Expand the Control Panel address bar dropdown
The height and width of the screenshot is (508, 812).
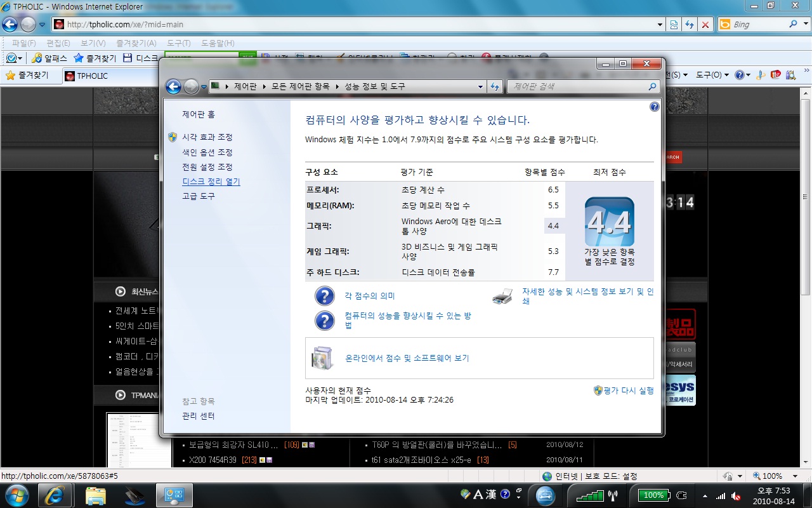point(480,87)
